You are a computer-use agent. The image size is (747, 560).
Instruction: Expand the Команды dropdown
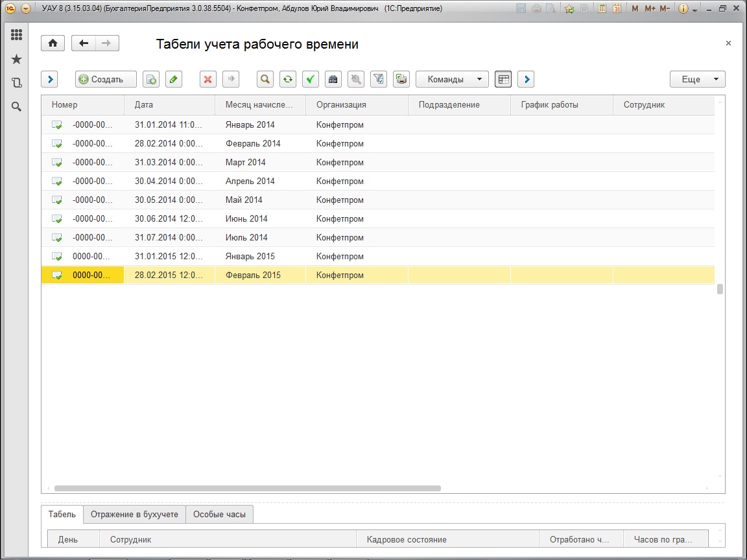(451, 79)
